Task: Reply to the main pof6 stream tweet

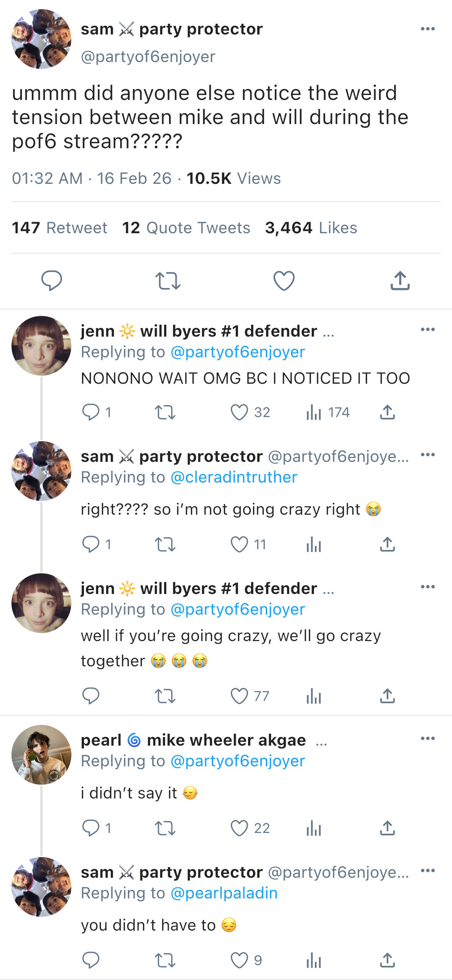Action: tap(52, 281)
